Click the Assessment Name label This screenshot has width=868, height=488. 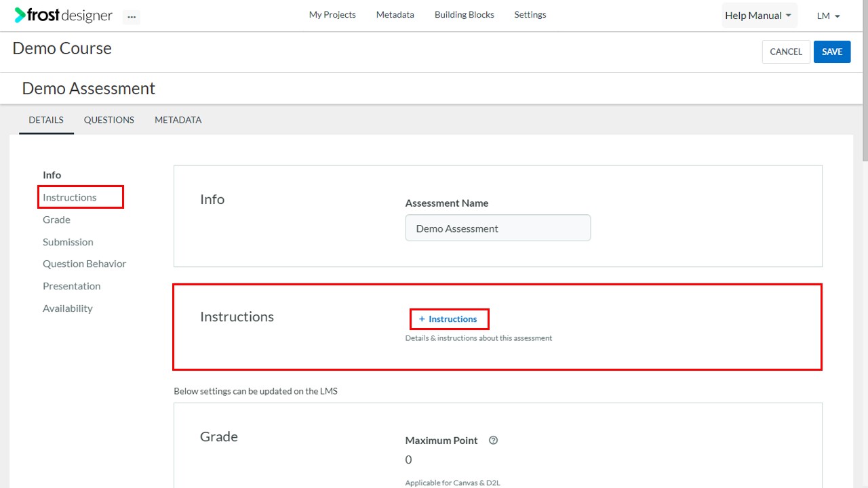(447, 203)
